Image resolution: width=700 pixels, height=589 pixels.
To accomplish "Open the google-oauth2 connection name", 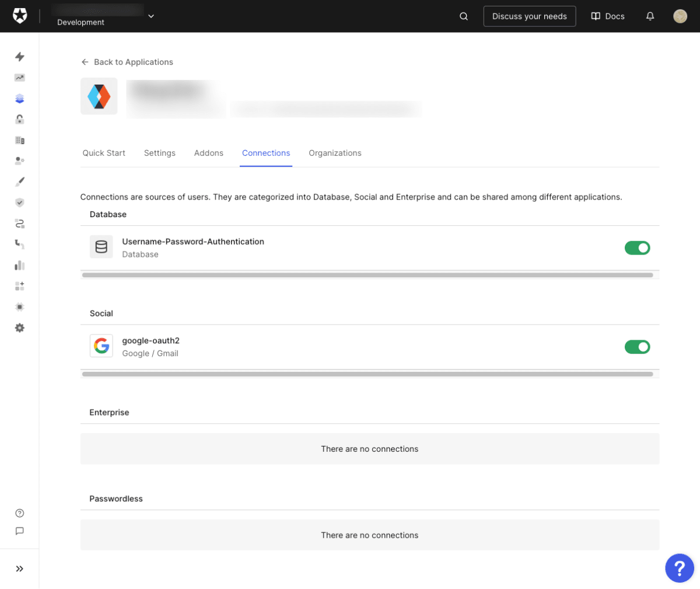I will point(151,341).
